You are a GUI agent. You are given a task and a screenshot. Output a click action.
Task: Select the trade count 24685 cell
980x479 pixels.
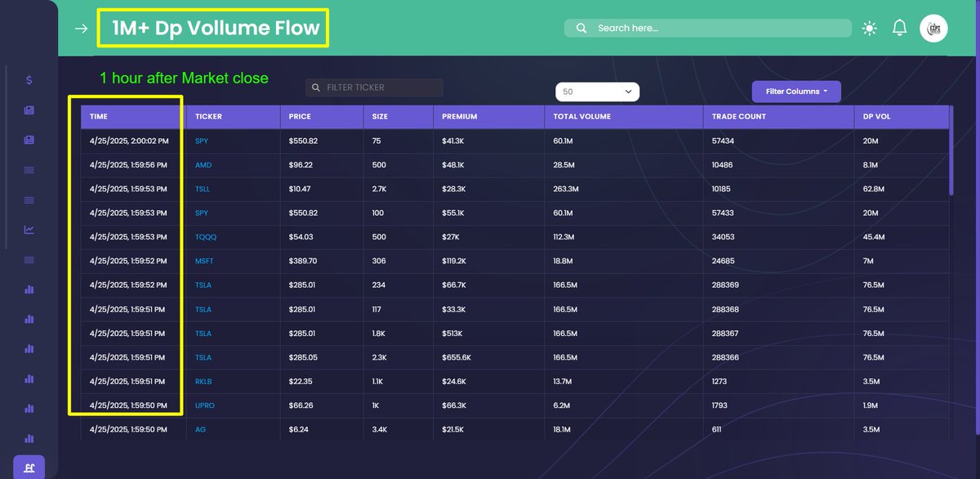tap(723, 261)
